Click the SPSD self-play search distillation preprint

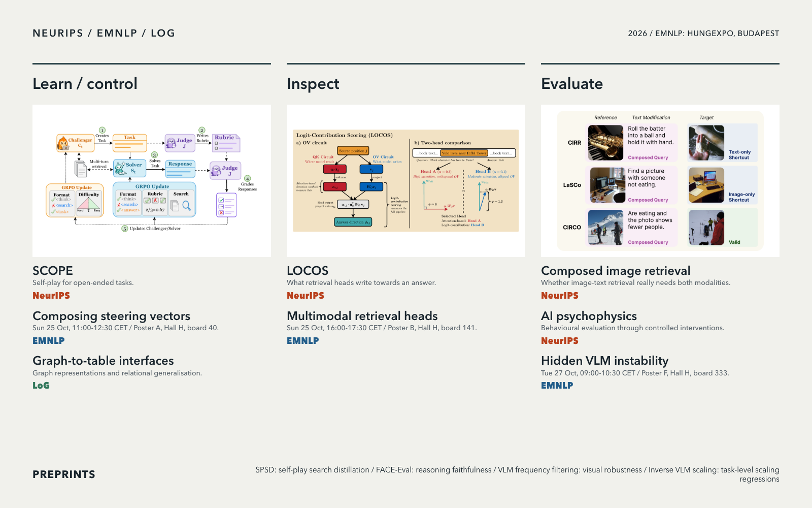coord(312,470)
